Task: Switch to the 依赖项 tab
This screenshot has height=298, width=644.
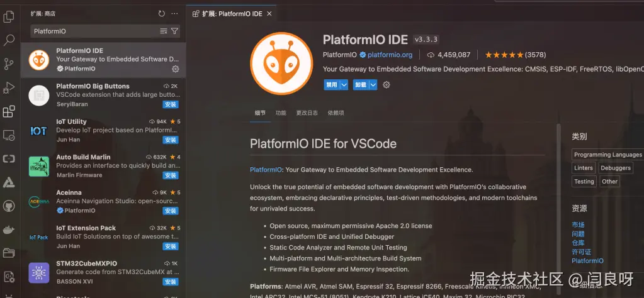Action: pos(336,113)
